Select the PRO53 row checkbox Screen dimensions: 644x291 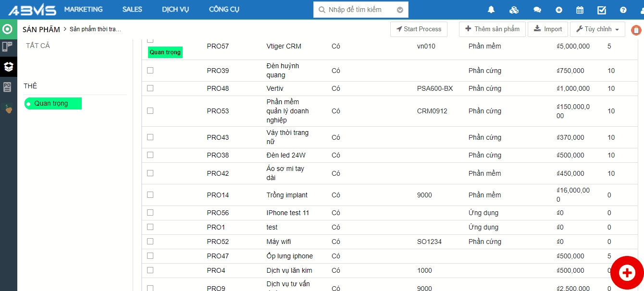coord(150,110)
